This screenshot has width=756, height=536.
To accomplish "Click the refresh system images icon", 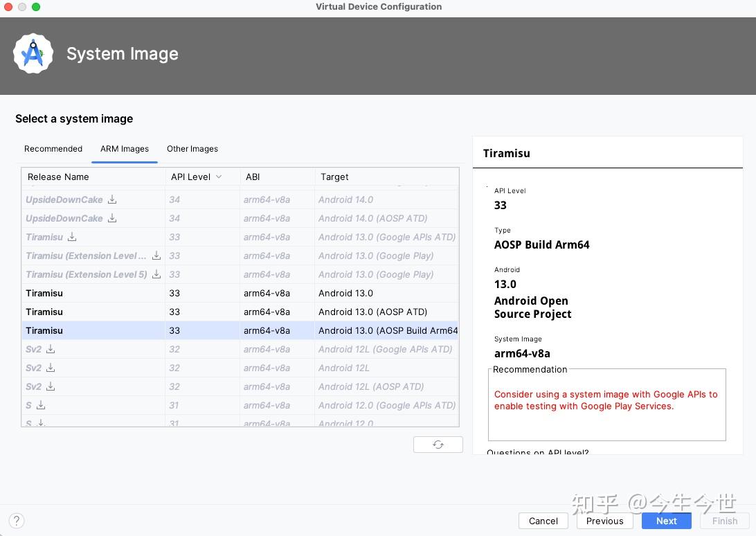I will coord(438,445).
